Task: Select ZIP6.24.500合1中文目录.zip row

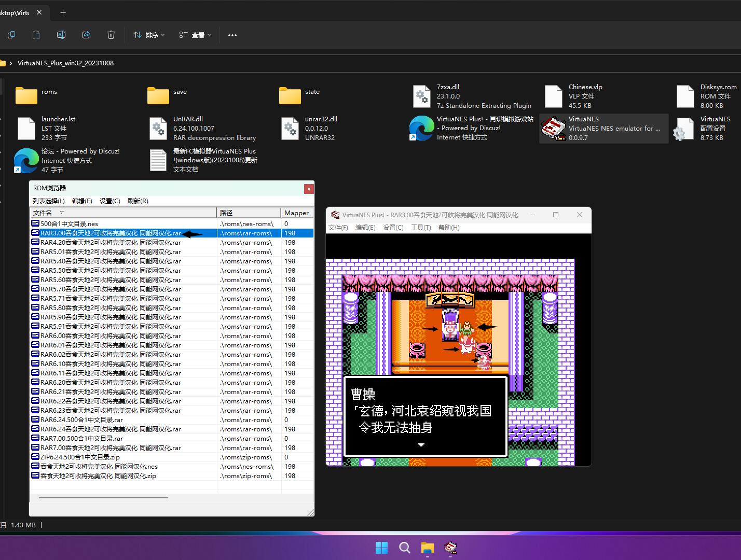Action: pos(172,457)
